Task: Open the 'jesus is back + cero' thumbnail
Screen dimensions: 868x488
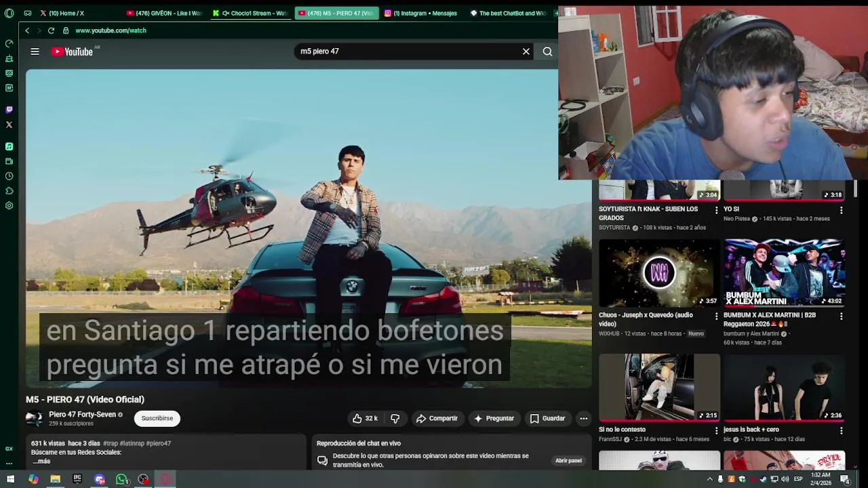Action: coord(784,387)
